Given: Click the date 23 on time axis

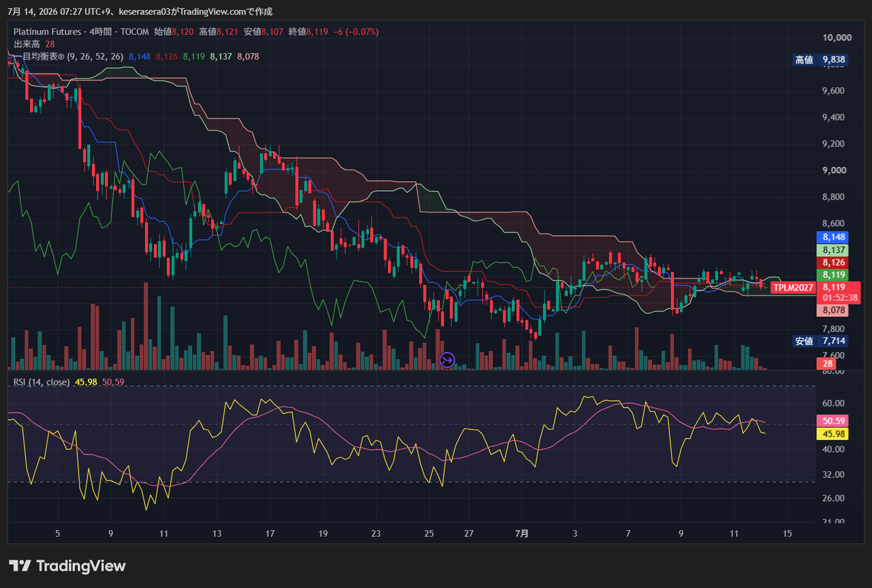Looking at the screenshot, I should point(376,533).
